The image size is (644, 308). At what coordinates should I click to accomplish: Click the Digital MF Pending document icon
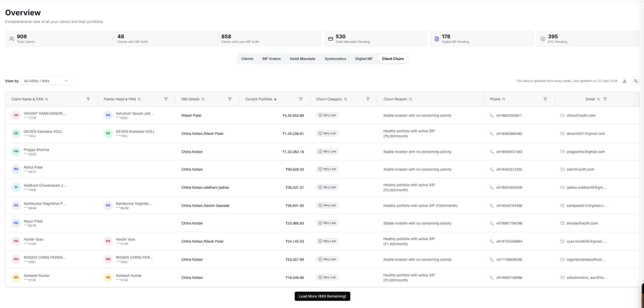point(437,39)
